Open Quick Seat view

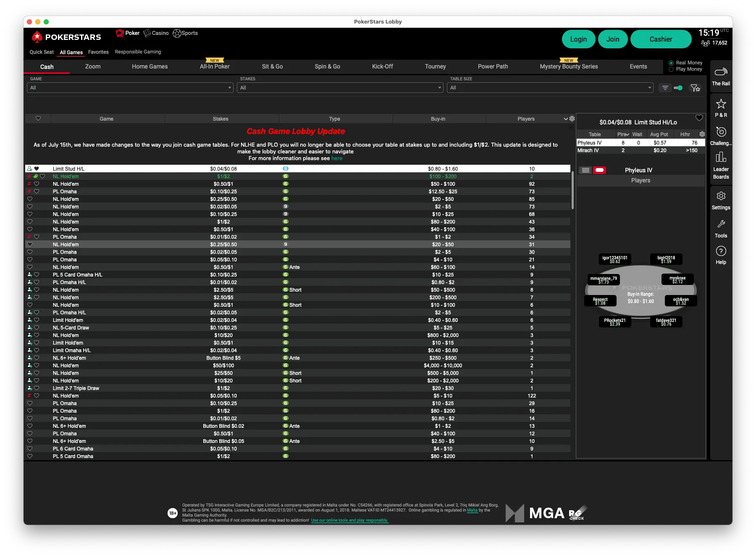(x=42, y=52)
